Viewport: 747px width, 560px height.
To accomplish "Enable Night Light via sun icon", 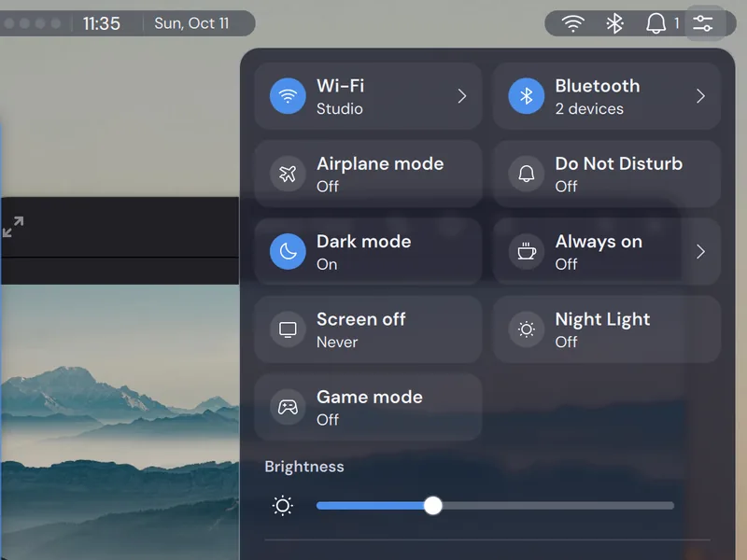I will point(527,329).
